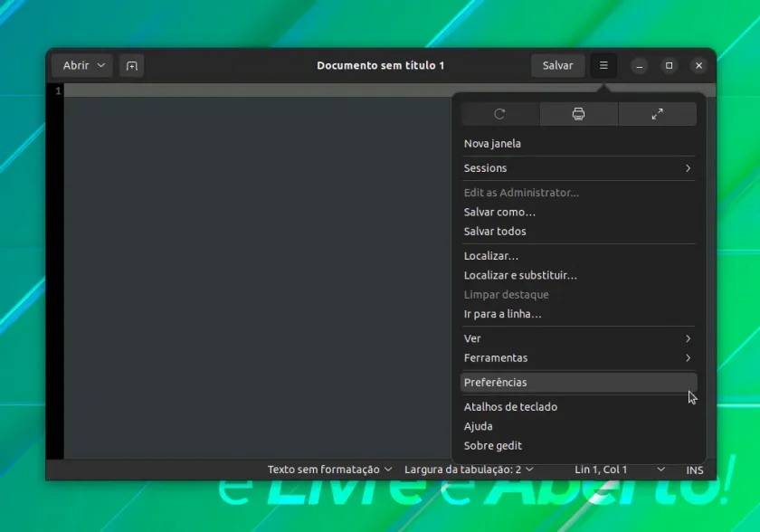The height and width of the screenshot is (532, 760).
Task: Click Ajuda in the menu
Action: pos(579,426)
